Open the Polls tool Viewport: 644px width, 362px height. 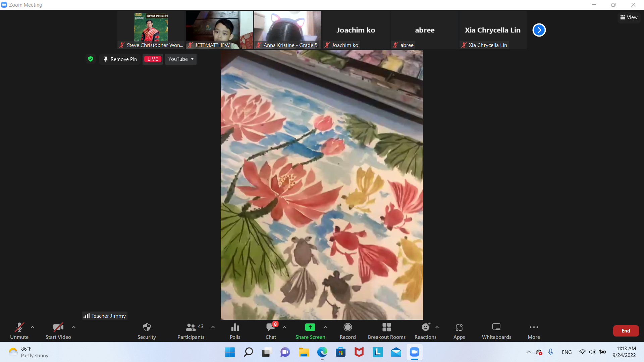click(235, 330)
